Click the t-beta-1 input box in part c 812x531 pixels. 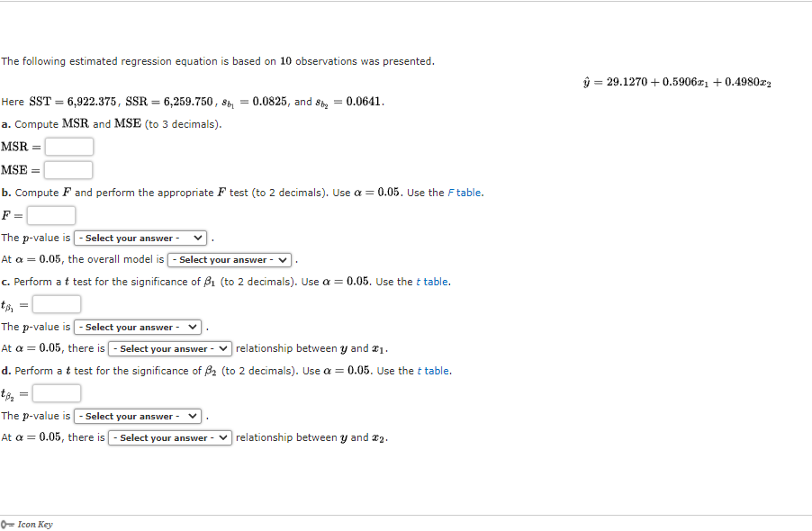(56, 304)
